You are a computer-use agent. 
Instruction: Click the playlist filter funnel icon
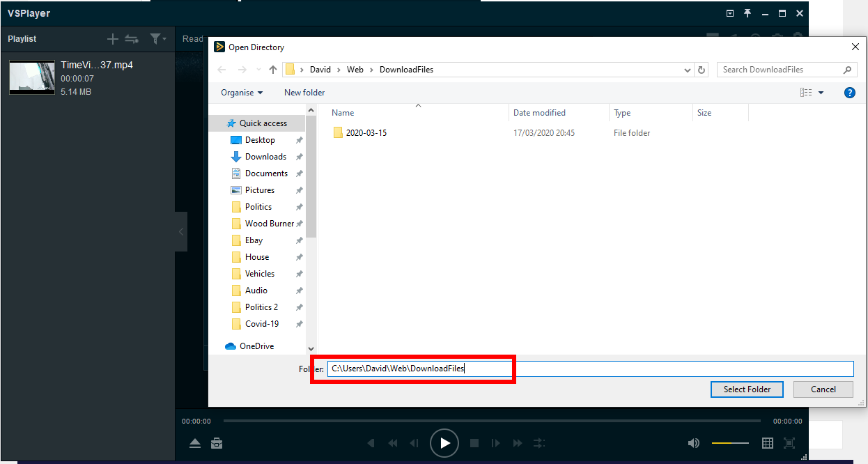click(x=156, y=39)
